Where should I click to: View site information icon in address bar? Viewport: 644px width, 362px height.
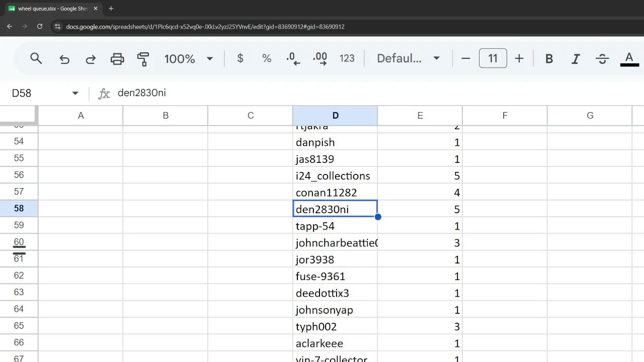click(x=57, y=27)
